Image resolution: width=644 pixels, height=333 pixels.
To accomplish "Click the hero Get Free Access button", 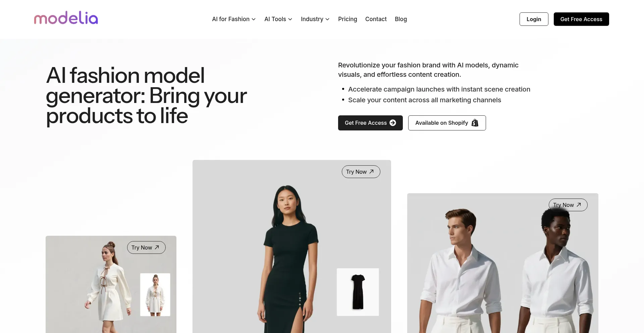I will (x=370, y=123).
